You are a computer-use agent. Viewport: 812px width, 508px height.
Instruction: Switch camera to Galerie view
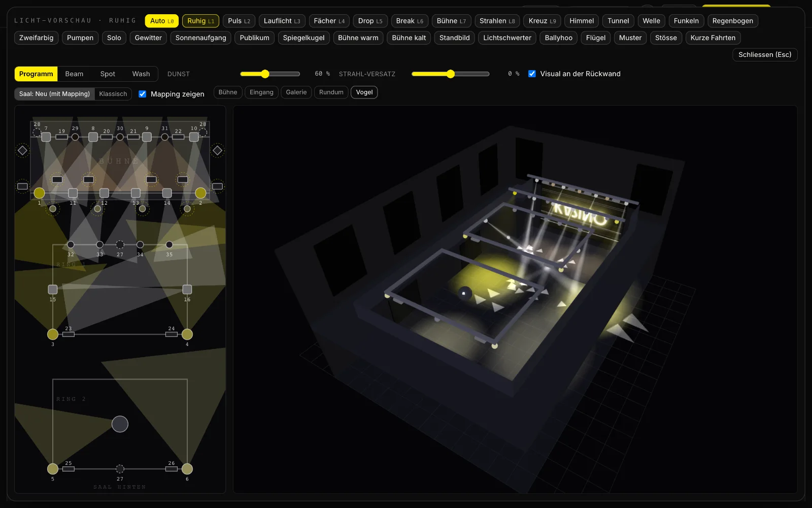point(296,92)
